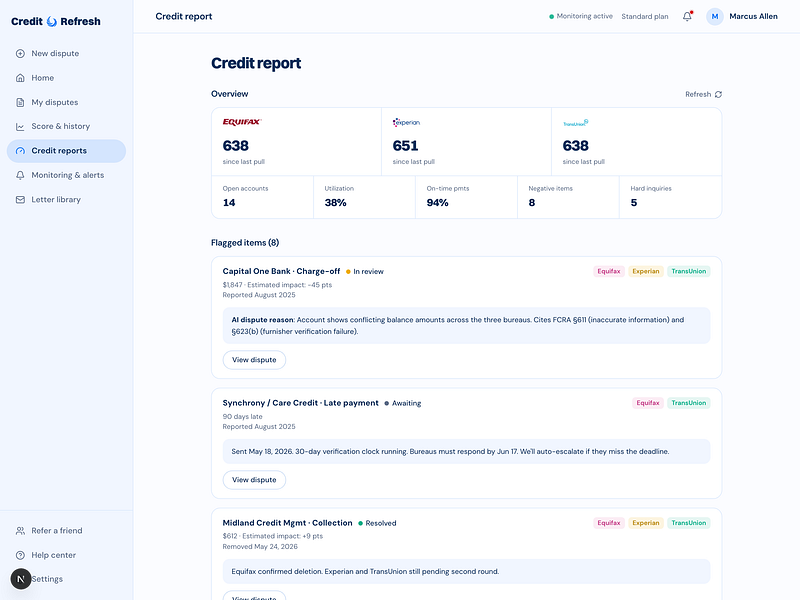The width and height of the screenshot is (800, 600).
Task: Click the Standard plan label
Action: 645,16
